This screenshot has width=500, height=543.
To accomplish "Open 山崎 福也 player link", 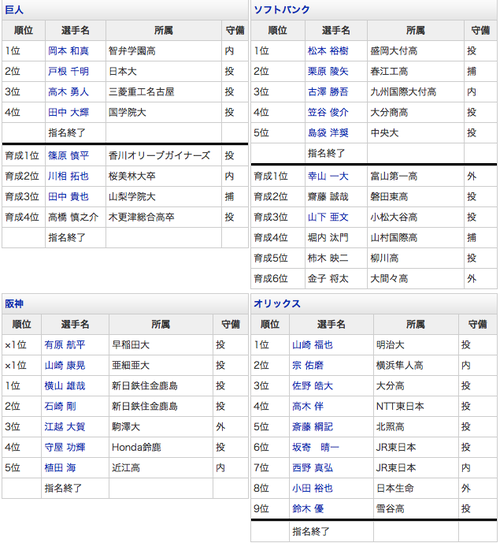I will pyautogui.click(x=312, y=345).
